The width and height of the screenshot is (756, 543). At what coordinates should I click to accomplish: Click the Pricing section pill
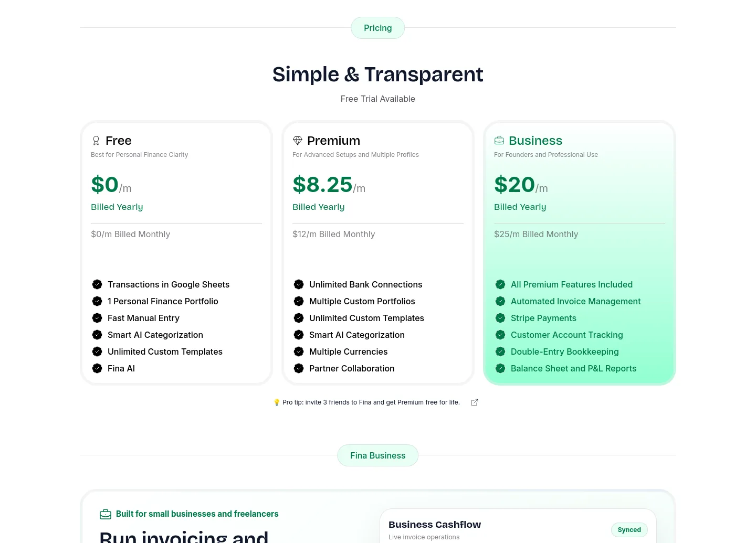pos(378,28)
